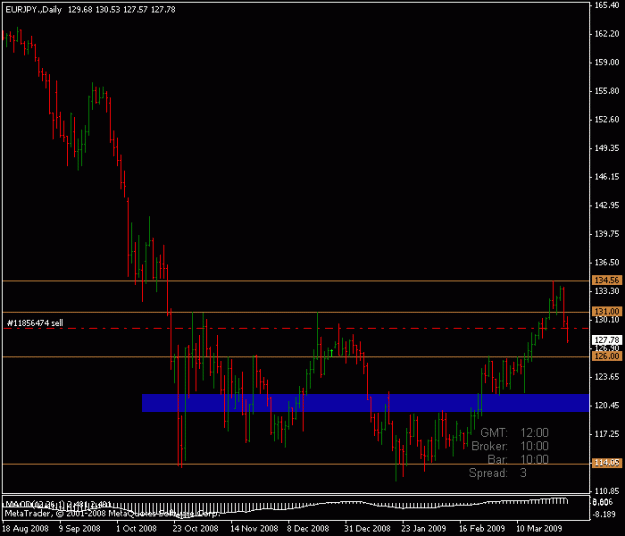Click the 165.40 price scale value

(607, 5)
